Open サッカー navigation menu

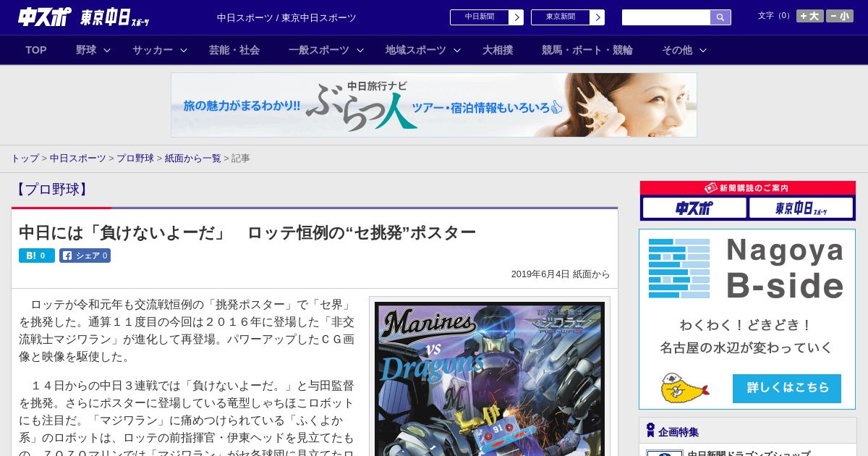click(153, 50)
